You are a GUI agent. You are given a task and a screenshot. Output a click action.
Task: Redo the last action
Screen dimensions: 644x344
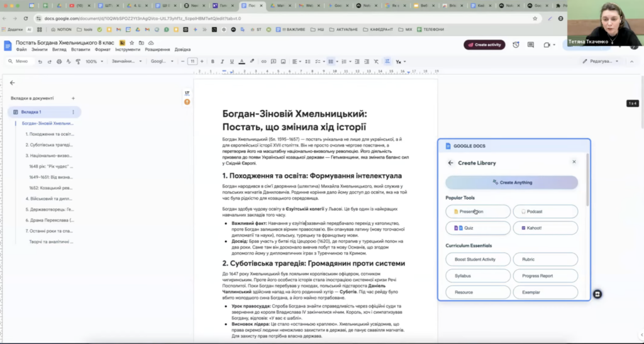pyautogui.click(x=49, y=62)
